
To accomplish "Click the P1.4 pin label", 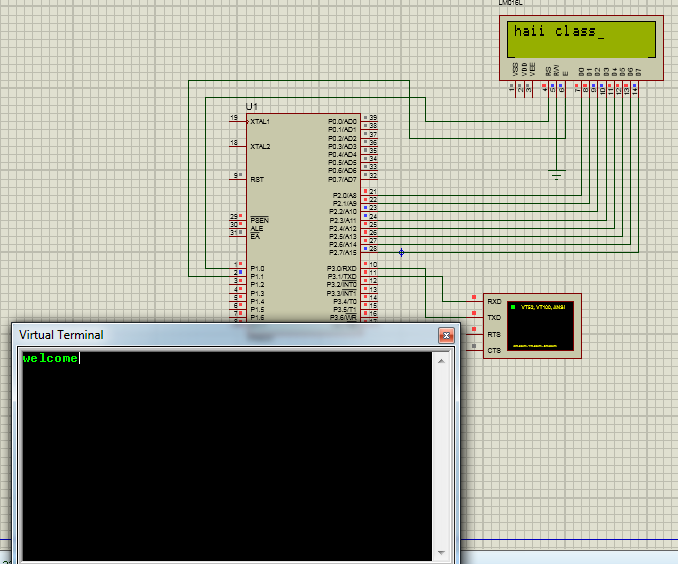I will tap(257, 301).
